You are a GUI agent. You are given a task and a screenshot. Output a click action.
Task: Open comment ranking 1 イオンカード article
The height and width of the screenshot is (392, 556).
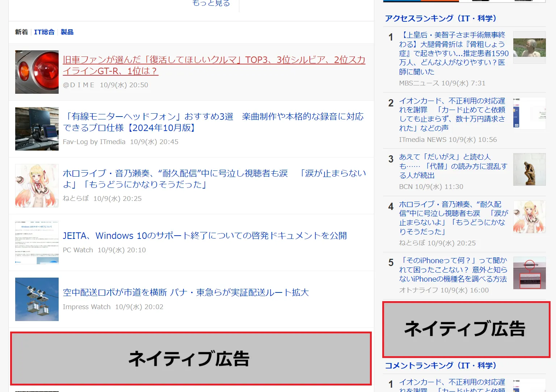452,385
